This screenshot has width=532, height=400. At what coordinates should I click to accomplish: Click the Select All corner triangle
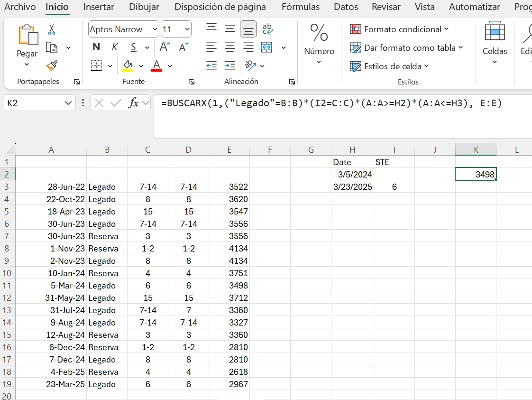click(x=9, y=149)
